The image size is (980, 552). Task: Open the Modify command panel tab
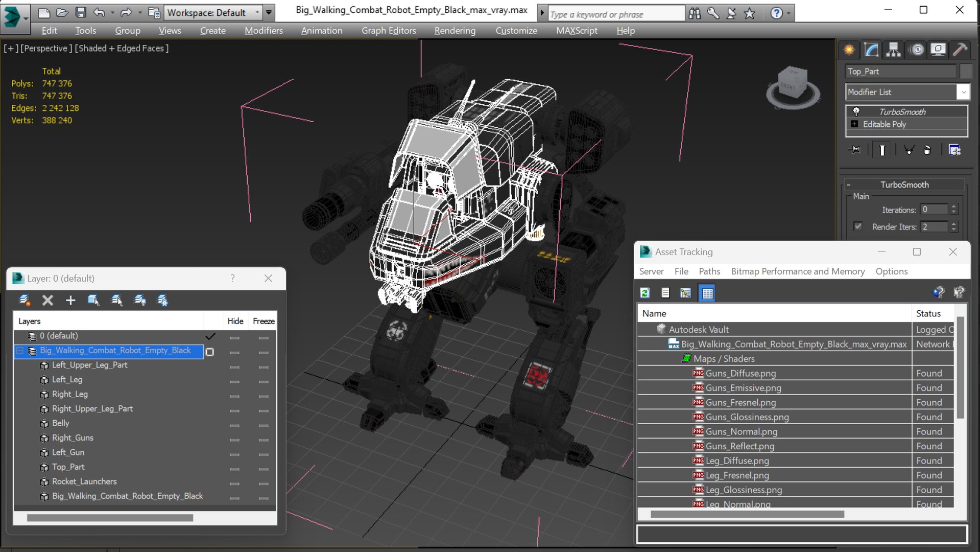point(871,50)
